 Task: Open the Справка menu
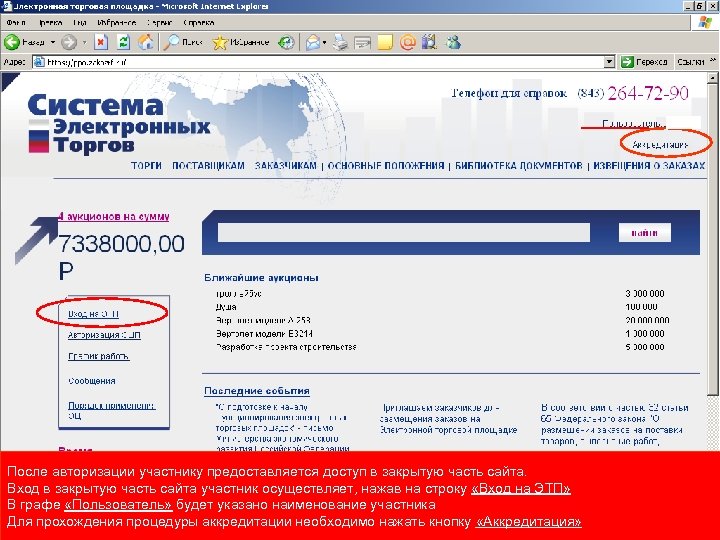[x=198, y=22]
